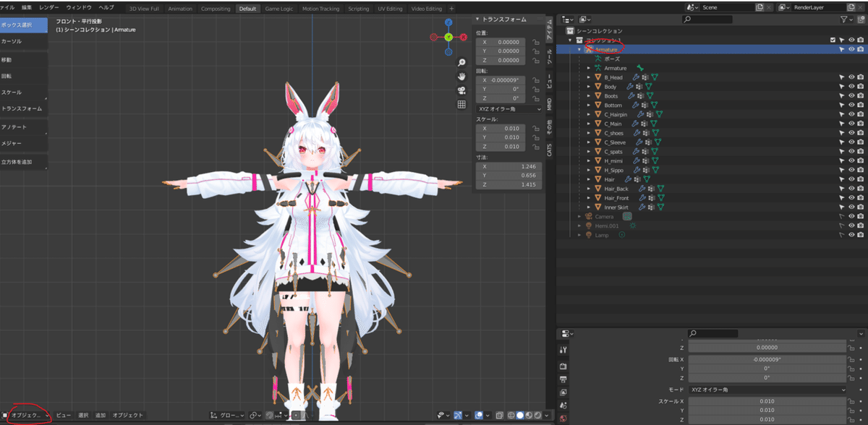Open the Tool properties tab icon

563,350
